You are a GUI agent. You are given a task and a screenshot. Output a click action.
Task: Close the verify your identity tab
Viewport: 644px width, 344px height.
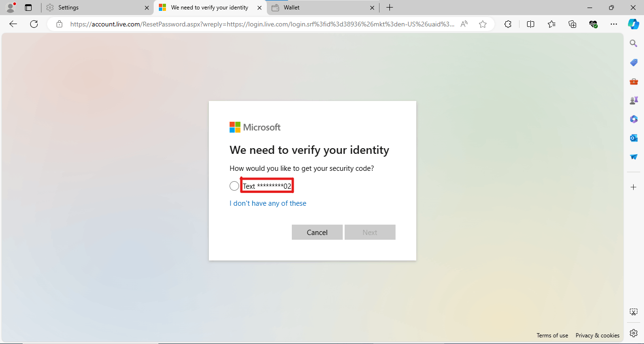pos(259,8)
